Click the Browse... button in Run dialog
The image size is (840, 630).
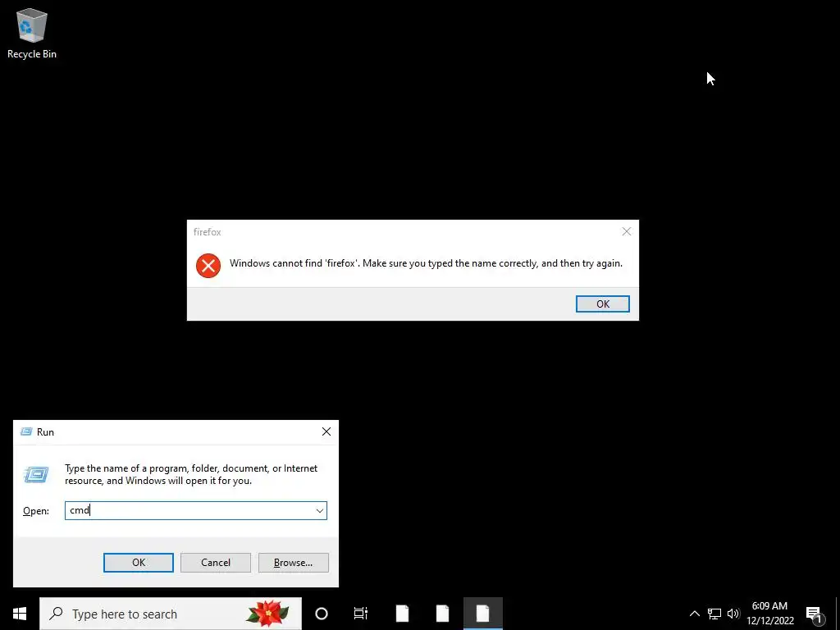click(x=293, y=563)
